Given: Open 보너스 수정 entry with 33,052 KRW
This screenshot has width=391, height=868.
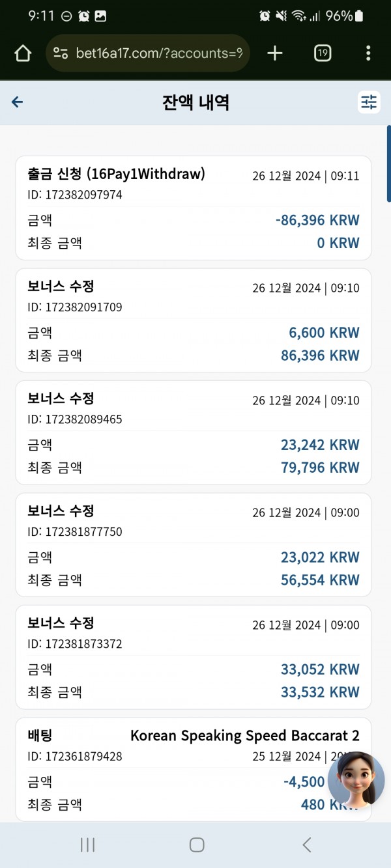Looking at the screenshot, I should click(194, 657).
